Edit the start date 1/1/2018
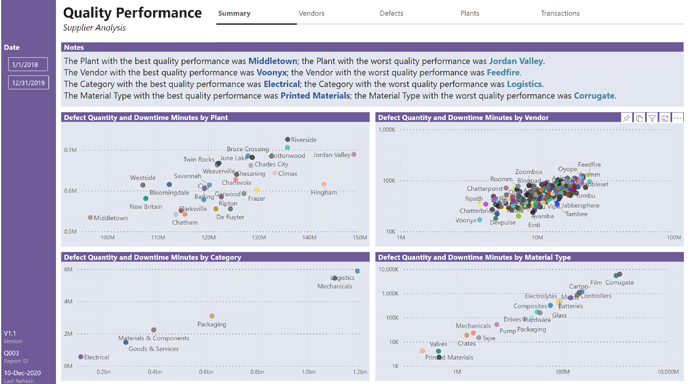The image size is (690, 384). pos(28,65)
